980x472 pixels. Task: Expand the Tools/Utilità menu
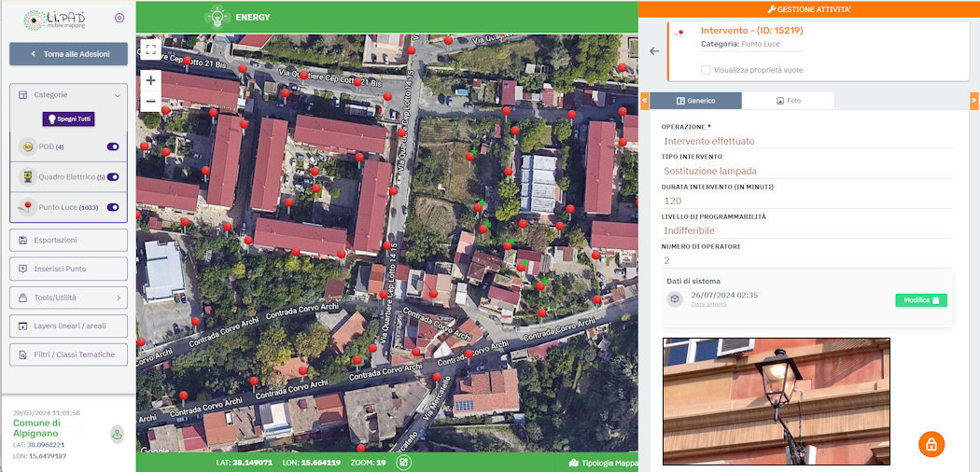pos(68,298)
